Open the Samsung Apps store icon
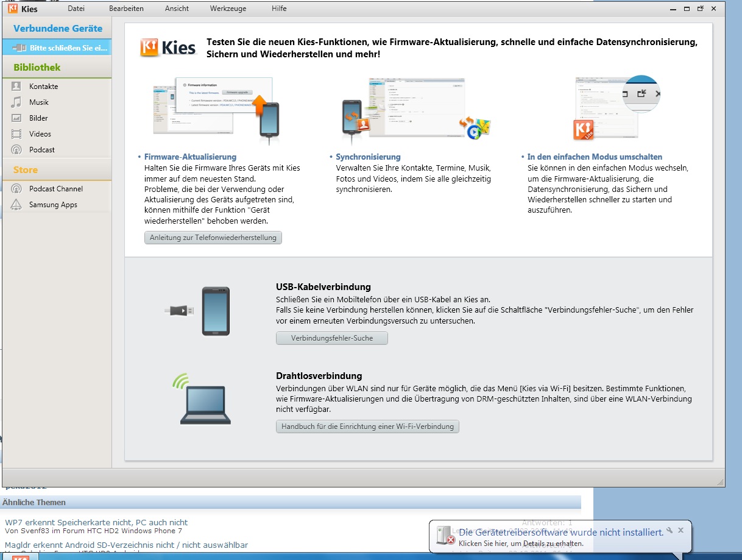 [16, 205]
